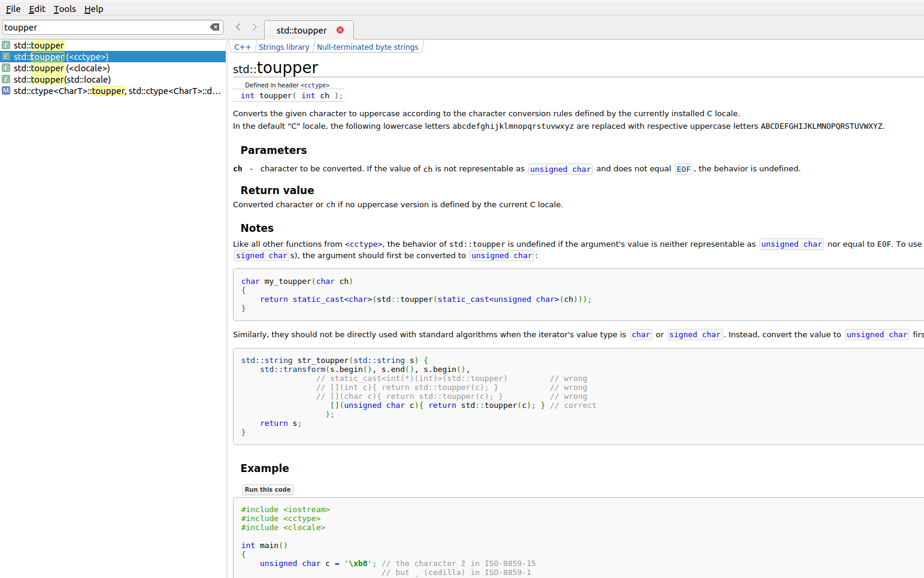Click the Return value heading
This screenshot has width=924, height=578.
pos(277,190)
